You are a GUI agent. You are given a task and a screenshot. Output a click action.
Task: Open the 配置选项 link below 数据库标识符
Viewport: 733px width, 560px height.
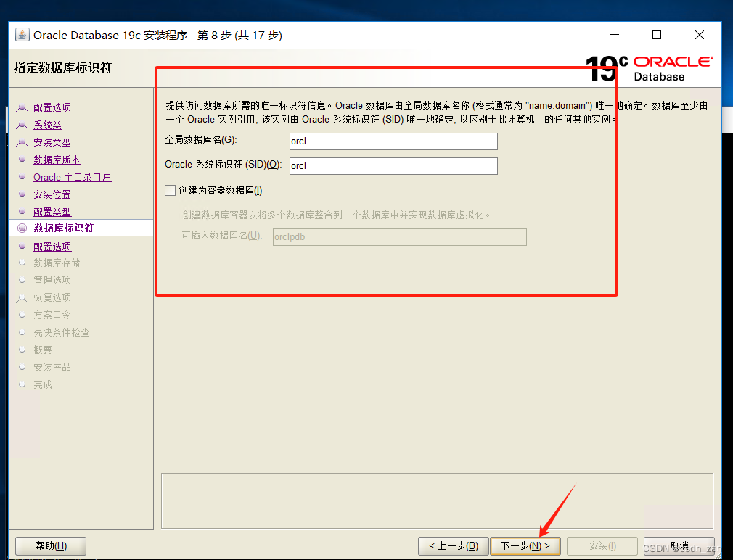pyautogui.click(x=52, y=247)
